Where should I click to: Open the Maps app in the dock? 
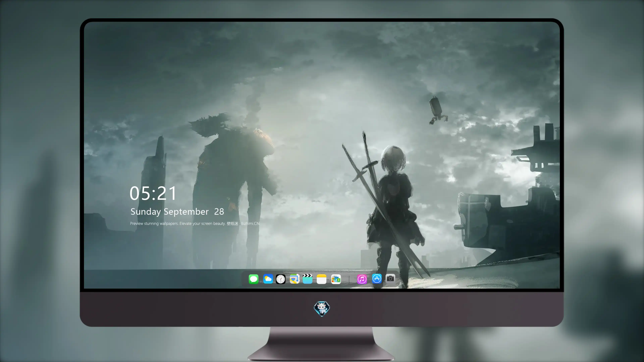[x=294, y=279]
